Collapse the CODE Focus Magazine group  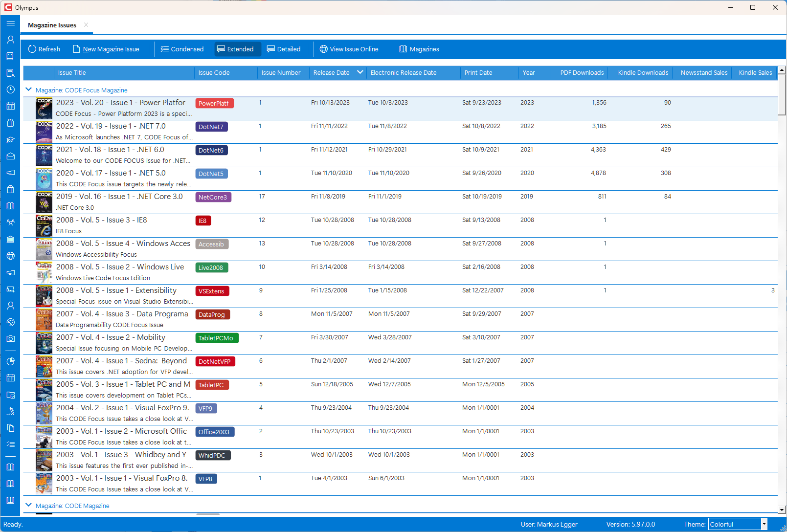[28, 89]
